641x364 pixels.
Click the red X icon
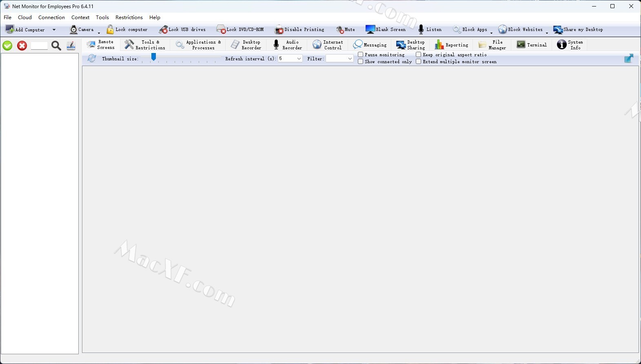22,46
